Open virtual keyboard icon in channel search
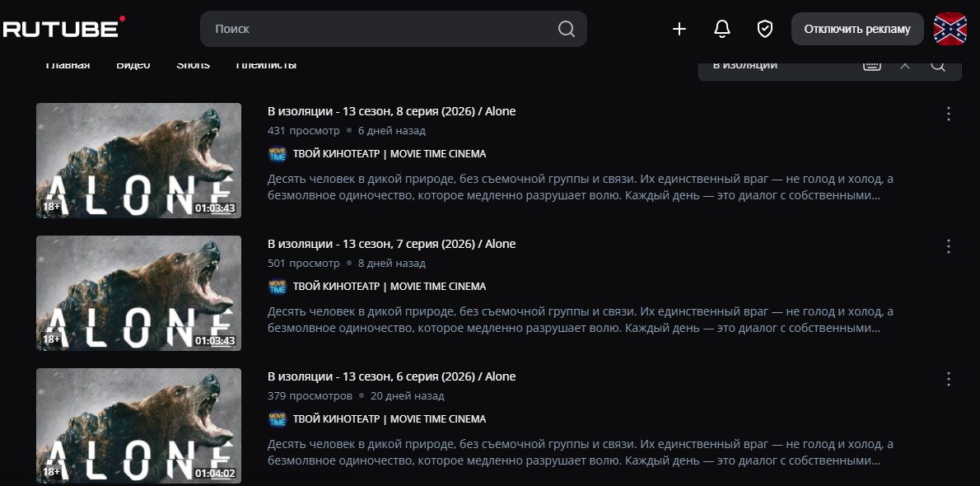Screen dimensions: 980x486 click(x=872, y=65)
